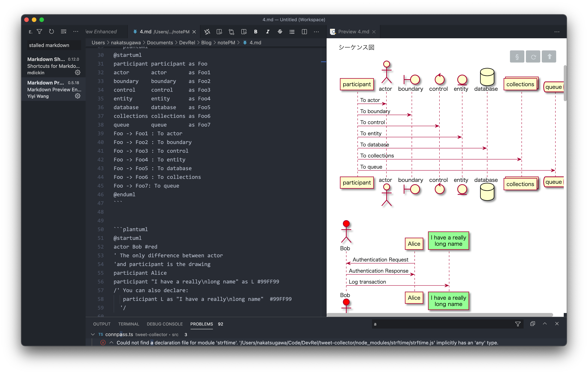Click the clear extensions search results icon

pyautogui.click(x=63, y=31)
